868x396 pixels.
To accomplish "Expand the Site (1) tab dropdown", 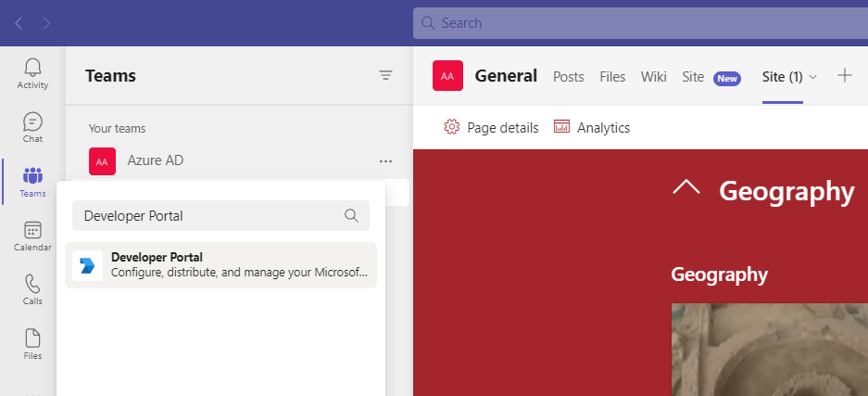I will pos(813,77).
